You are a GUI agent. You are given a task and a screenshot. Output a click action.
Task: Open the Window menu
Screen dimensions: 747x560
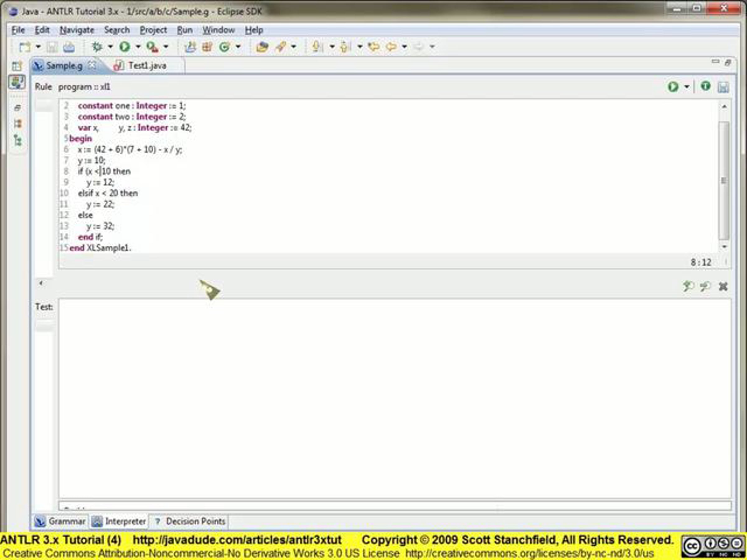[218, 30]
